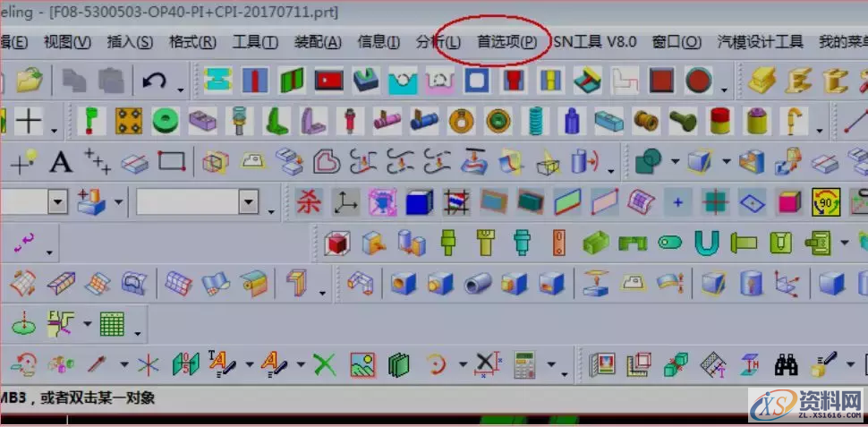This screenshot has width=868, height=427.
Task: Click the green L-bracket icon
Action: 277,121
